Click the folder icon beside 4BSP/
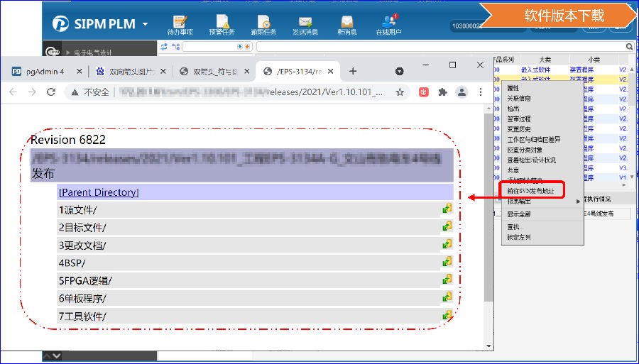Image resolution: width=639 pixels, height=364 pixels. (447, 262)
